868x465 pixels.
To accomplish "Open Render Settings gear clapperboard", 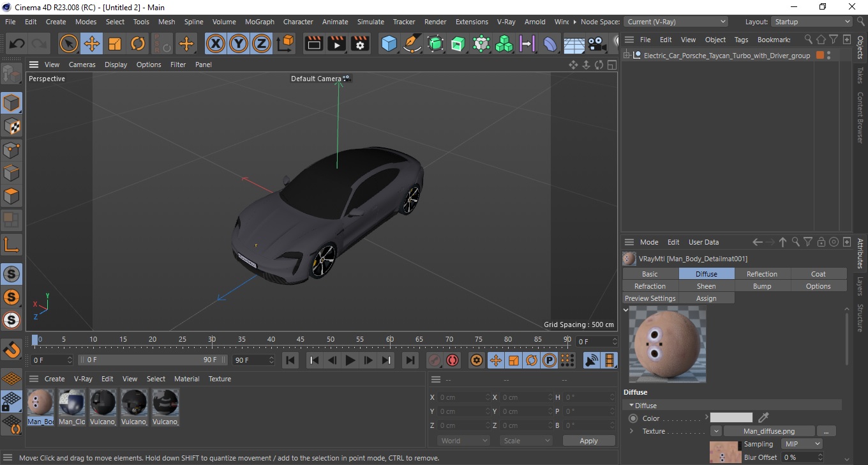I will tap(360, 43).
